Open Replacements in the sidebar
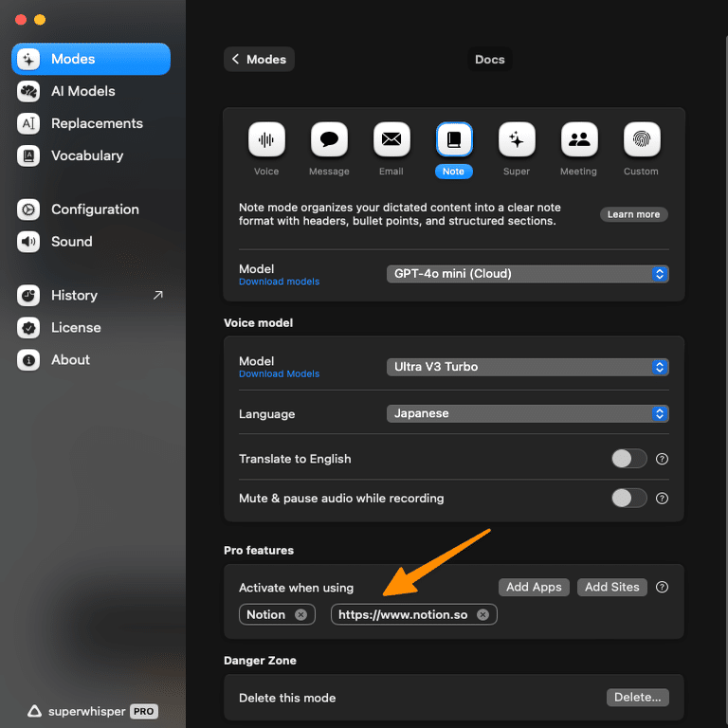The height and width of the screenshot is (728, 728). tap(91, 123)
